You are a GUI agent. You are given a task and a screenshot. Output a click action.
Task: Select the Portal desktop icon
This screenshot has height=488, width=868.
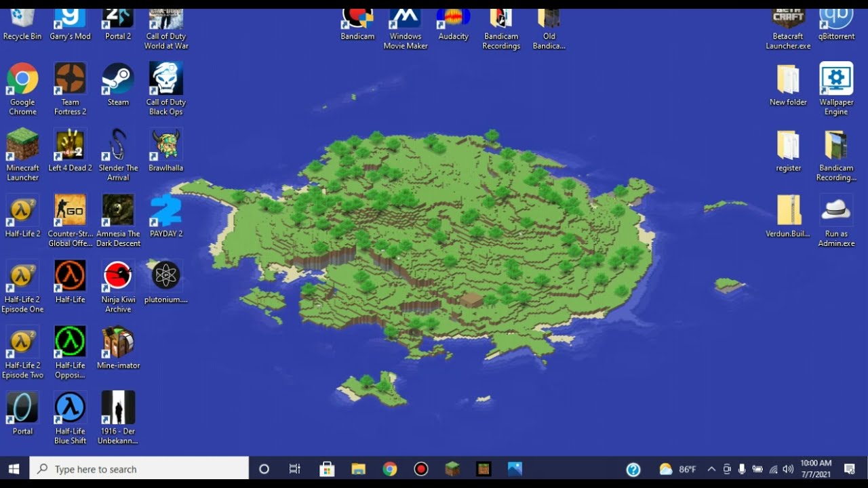click(22, 413)
